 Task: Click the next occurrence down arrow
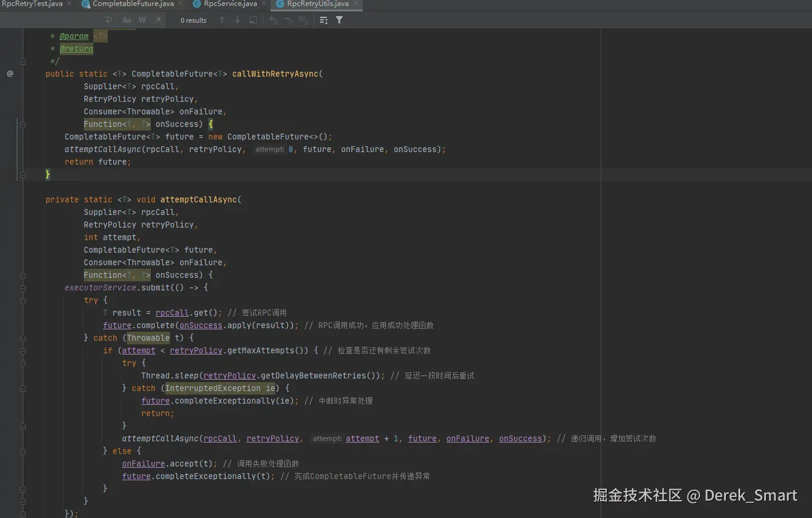tap(237, 20)
